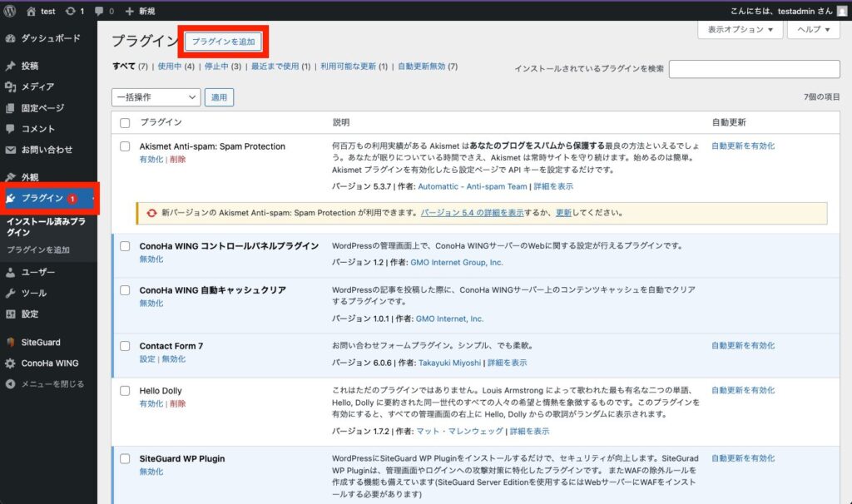The width and height of the screenshot is (852, 504).
Task: Click the 外観 paintbrush icon
Action: [10, 177]
